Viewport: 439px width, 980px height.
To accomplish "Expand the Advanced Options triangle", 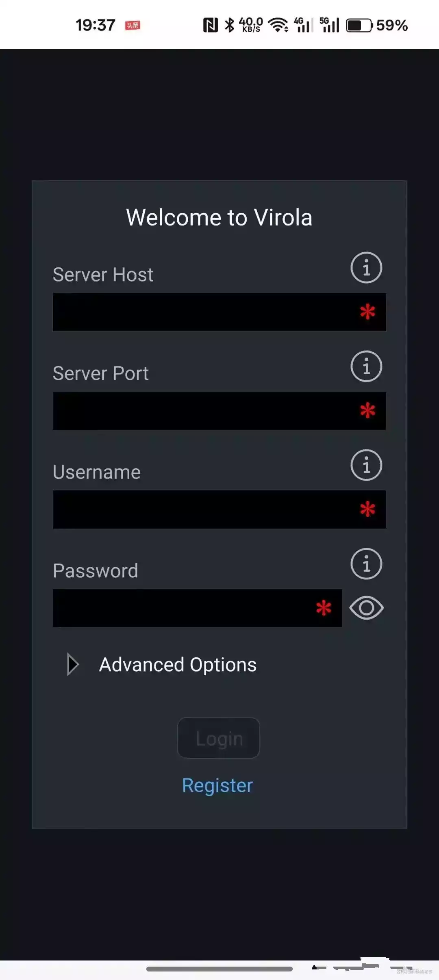I will click(x=72, y=665).
